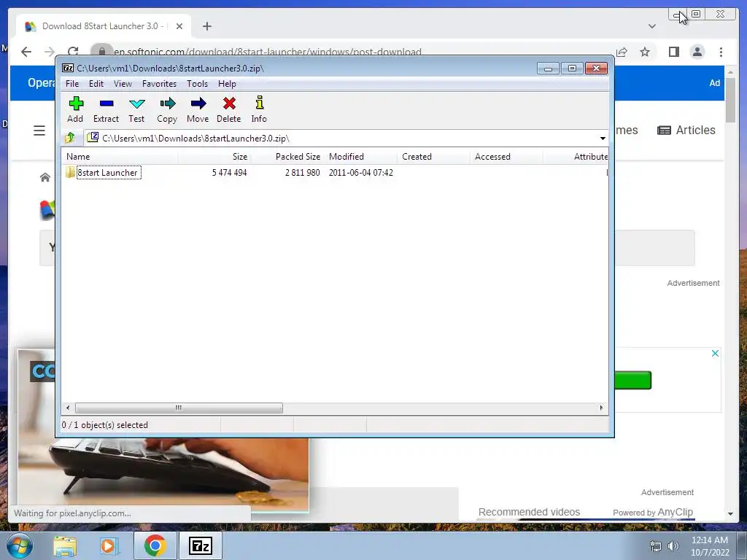Open the File menu in 7-Zip
Screen dimensions: 747x560
coord(72,84)
